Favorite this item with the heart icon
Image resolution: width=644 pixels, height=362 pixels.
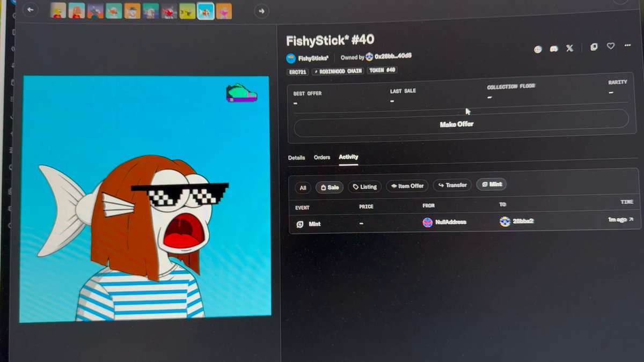pyautogui.click(x=611, y=46)
